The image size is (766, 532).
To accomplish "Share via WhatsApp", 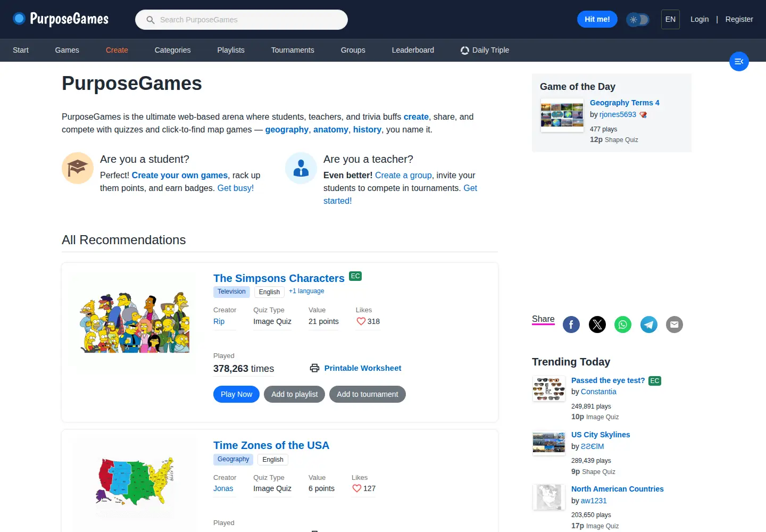I will pos(623,325).
